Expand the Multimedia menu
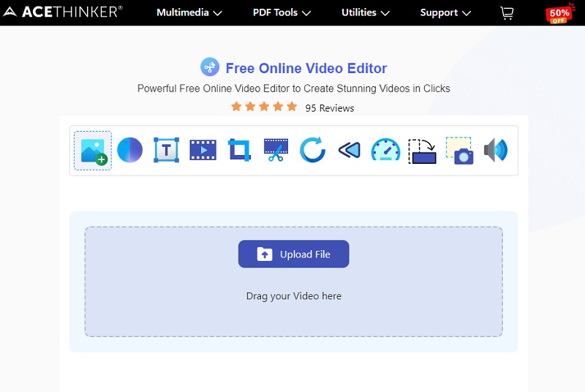The width and height of the screenshot is (585, 392). coord(189,12)
